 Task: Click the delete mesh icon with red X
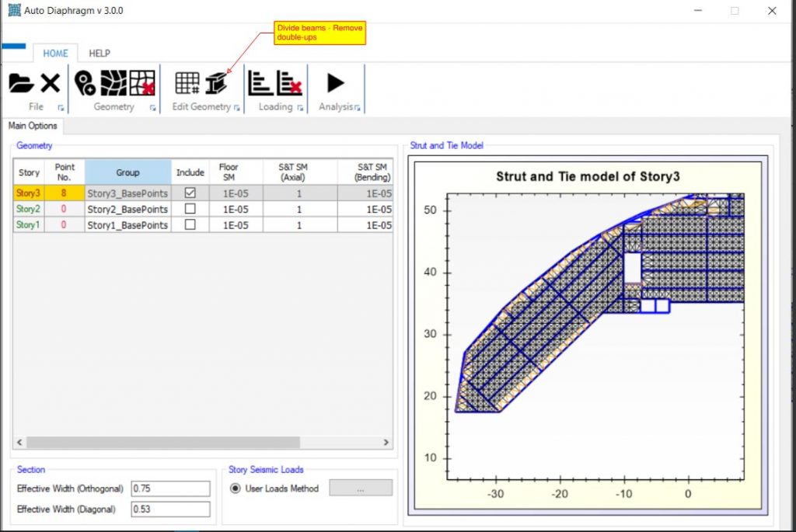pyautogui.click(x=142, y=82)
